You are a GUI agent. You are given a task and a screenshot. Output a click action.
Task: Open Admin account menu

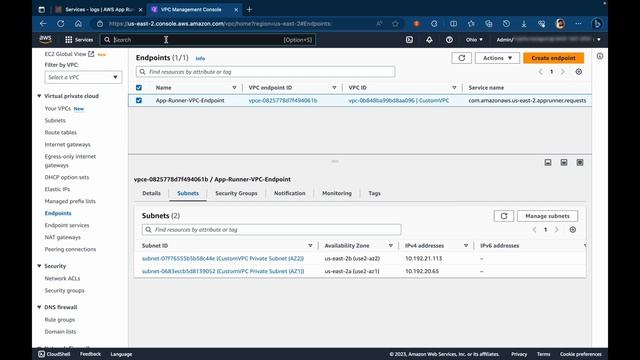click(x=548, y=40)
